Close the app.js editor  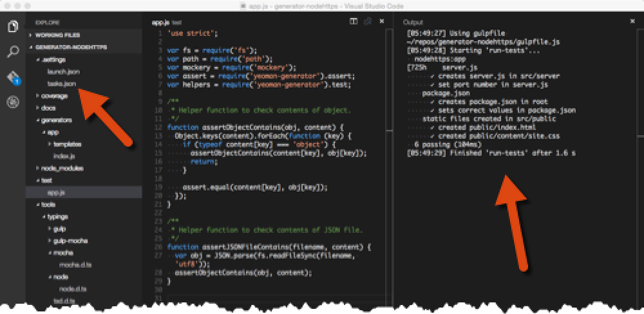pyautogui.click(x=381, y=21)
